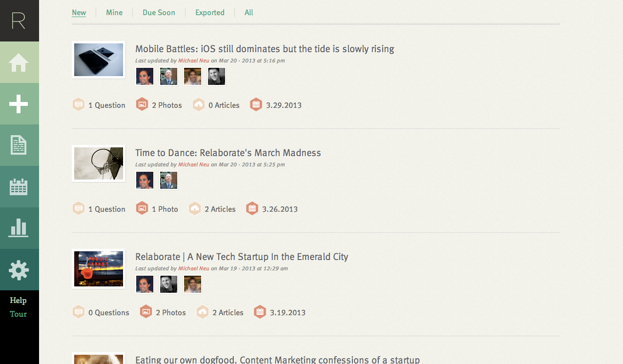Open the Help link in the sidebar

click(x=18, y=300)
